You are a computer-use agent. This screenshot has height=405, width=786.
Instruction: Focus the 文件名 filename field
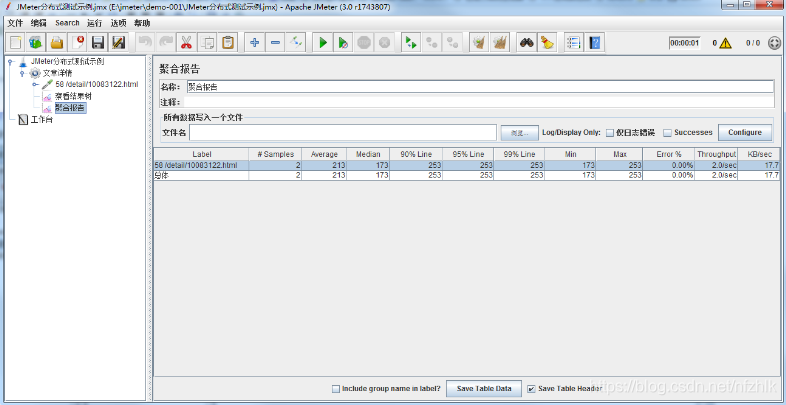[343, 133]
